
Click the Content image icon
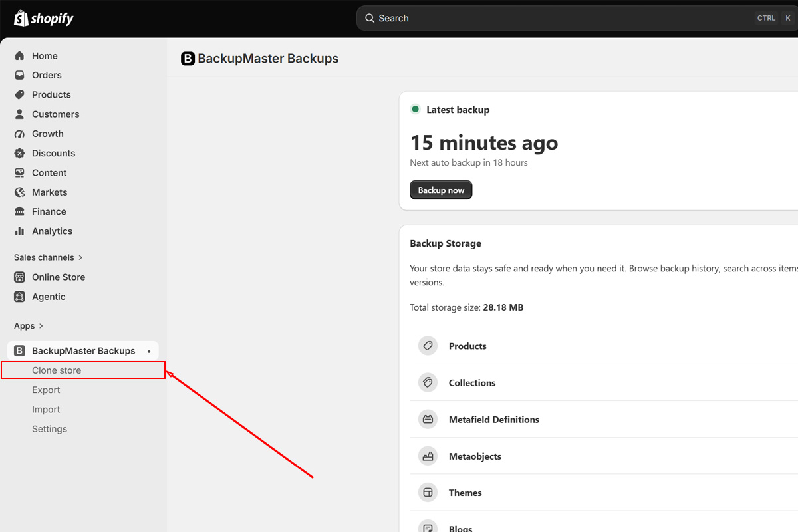coord(19,173)
